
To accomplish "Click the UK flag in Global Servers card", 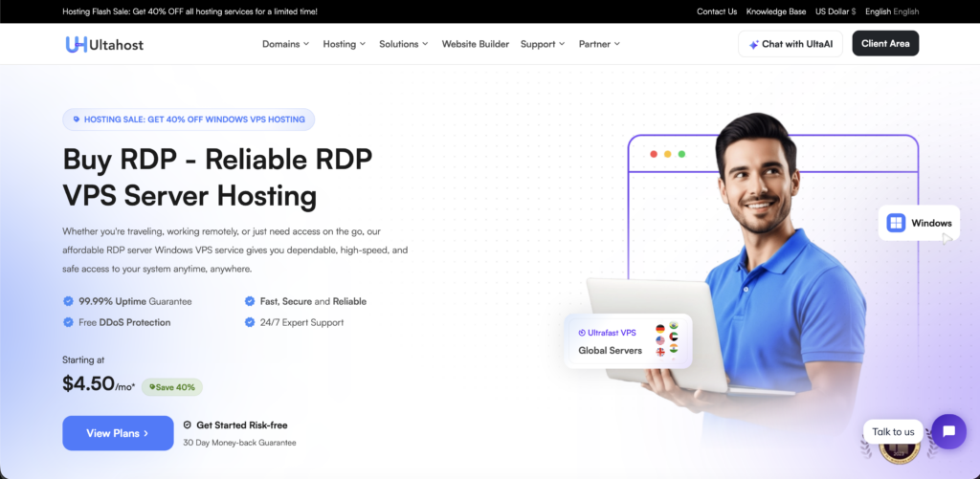I will pyautogui.click(x=660, y=352).
